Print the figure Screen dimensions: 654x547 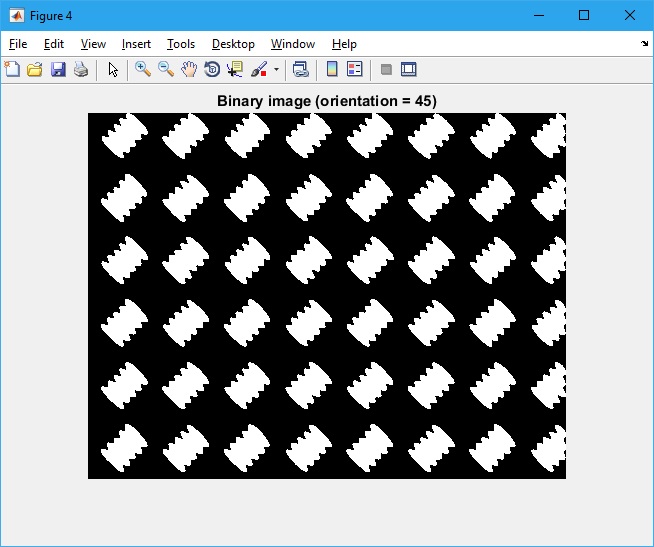coord(81,69)
